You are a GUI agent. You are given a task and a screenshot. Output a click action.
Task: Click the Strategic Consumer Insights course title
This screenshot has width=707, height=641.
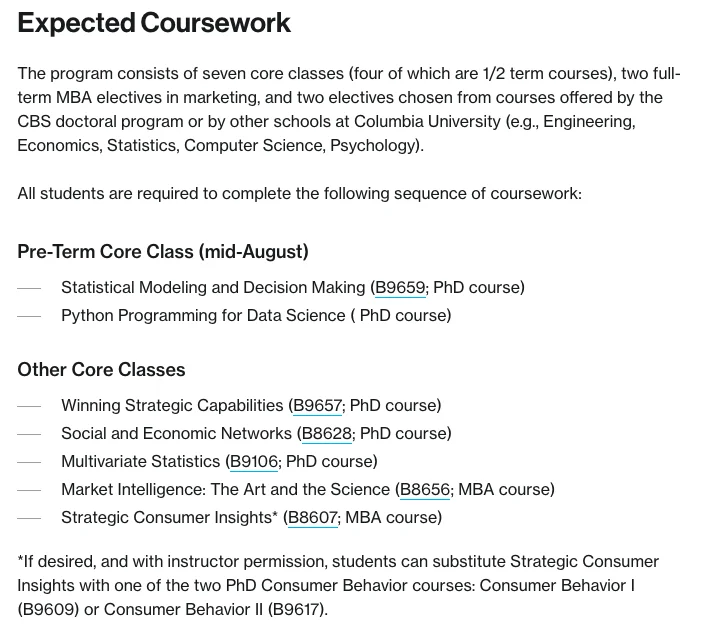166,518
